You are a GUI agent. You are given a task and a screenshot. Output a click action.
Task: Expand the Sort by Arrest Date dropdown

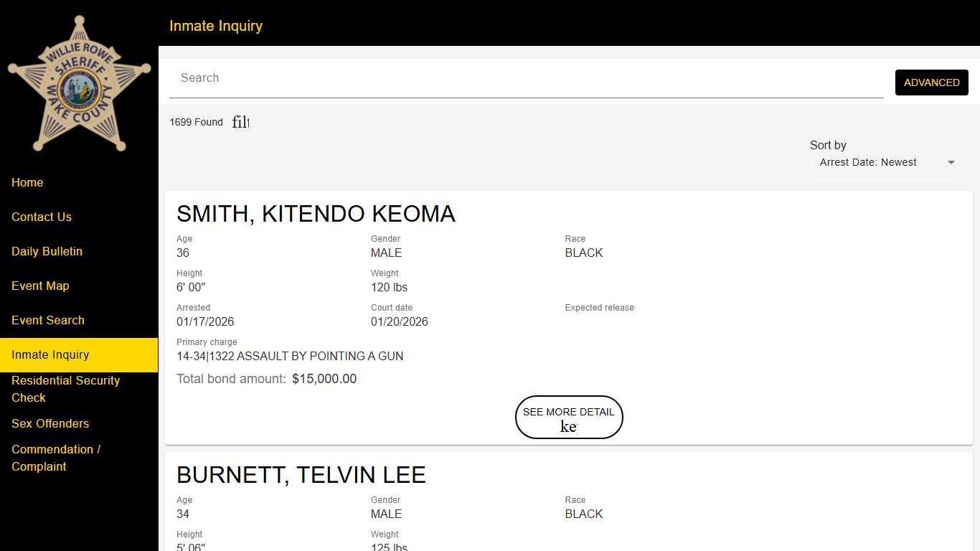[887, 163]
